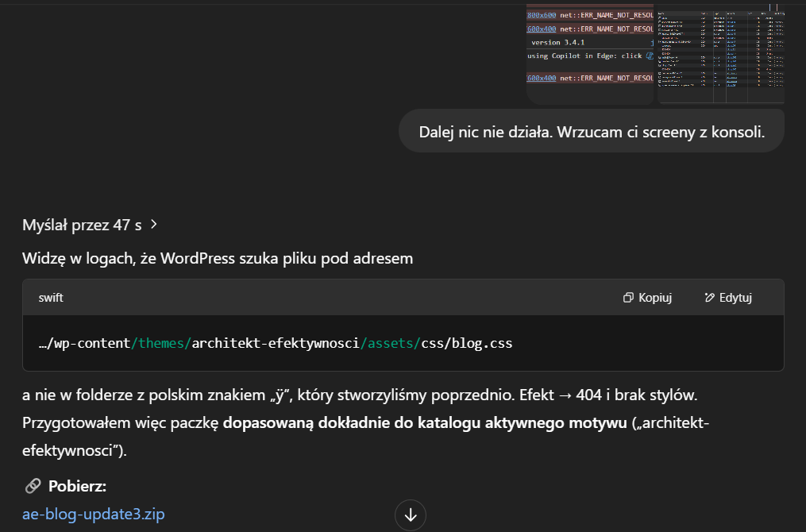Image resolution: width=806 pixels, height=532 pixels.
Task: Click the 'swift' language label in code header
Action: (x=51, y=298)
